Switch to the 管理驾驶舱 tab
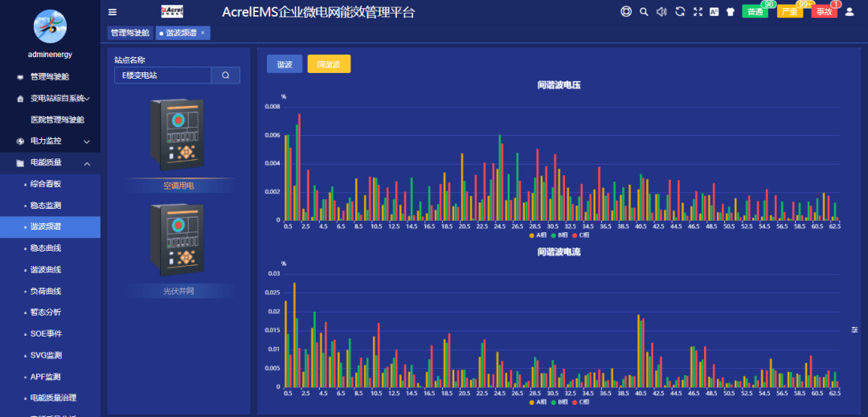The height and width of the screenshot is (417, 868). point(130,33)
